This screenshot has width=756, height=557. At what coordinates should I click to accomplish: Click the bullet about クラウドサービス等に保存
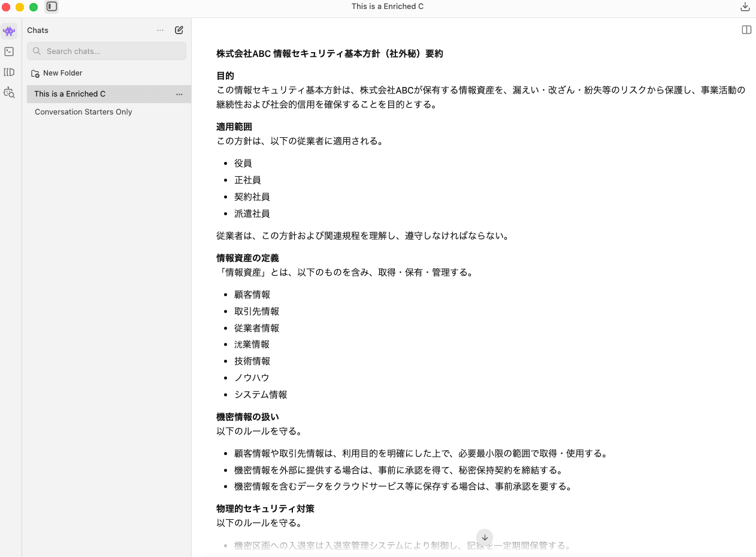403,486
